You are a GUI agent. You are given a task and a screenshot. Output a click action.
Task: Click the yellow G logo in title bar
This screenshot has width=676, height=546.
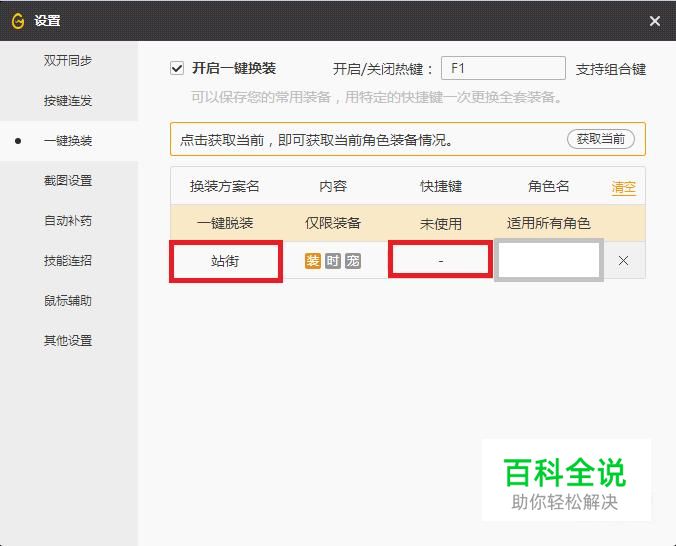[x=18, y=21]
